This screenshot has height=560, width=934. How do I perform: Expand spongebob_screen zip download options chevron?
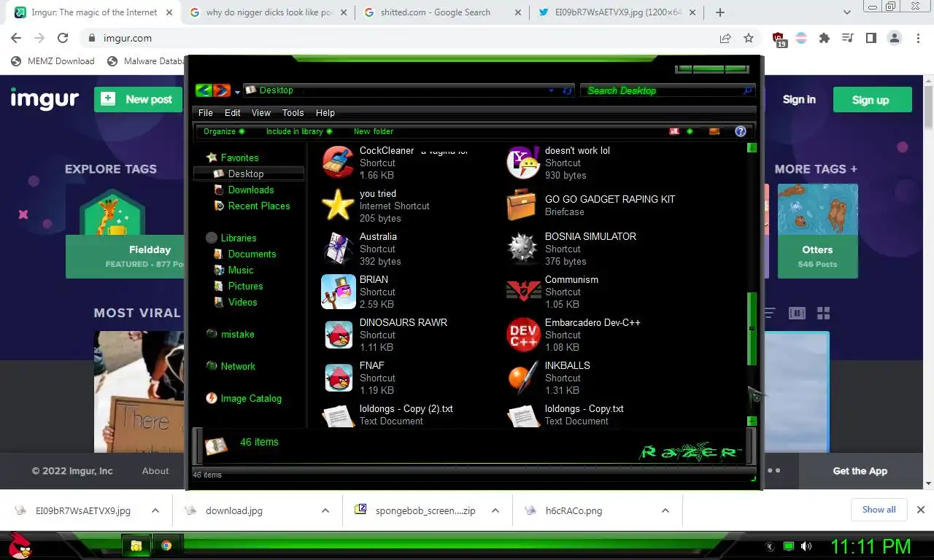coord(495,510)
